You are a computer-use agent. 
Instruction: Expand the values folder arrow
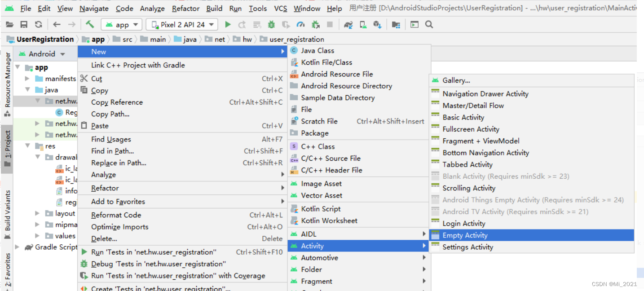point(38,236)
